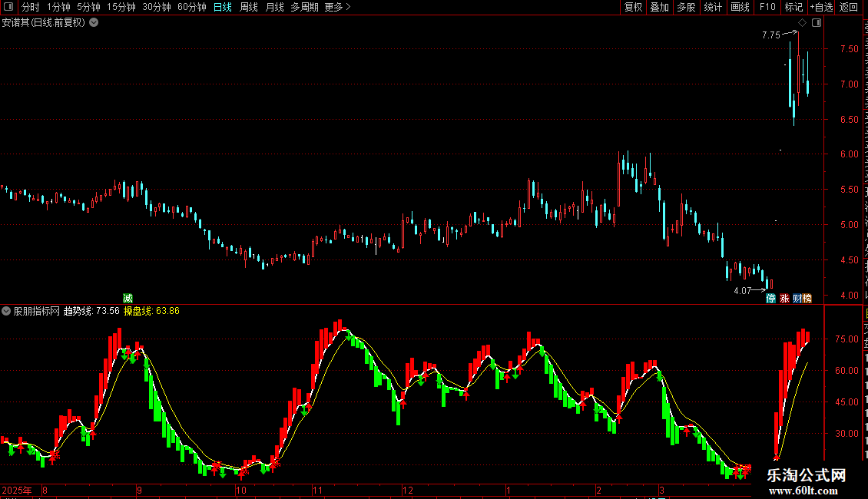This screenshot has height=499, width=868.
Task: Open the 榜 ranking list marker
Action: 807,299
